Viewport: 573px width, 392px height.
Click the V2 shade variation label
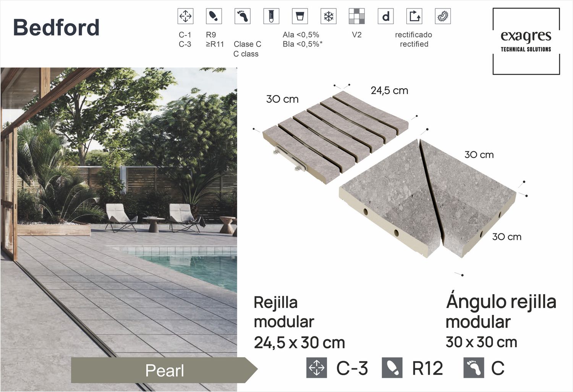[x=357, y=35]
